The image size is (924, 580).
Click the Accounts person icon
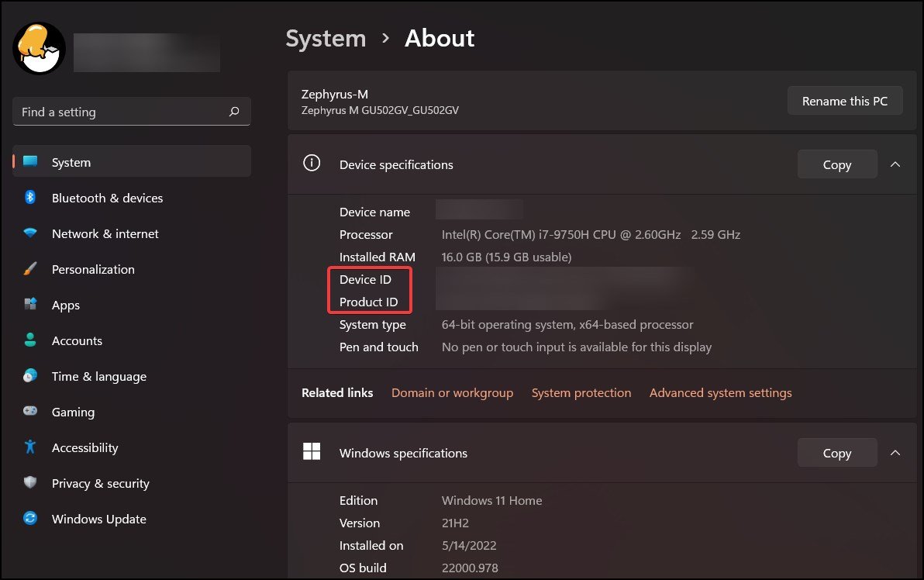[x=30, y=340]
